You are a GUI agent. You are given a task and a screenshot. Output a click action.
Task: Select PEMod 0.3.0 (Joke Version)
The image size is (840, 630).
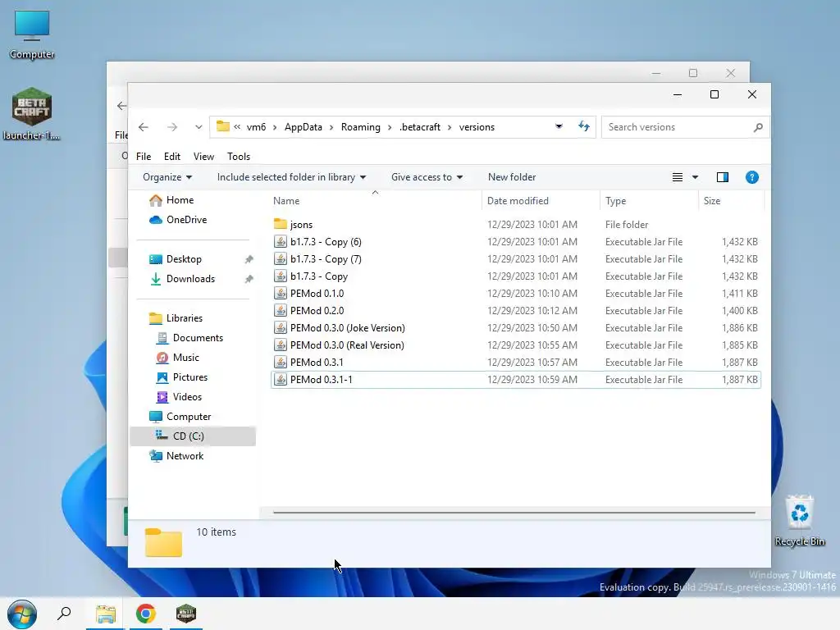[x=515, y=328]
